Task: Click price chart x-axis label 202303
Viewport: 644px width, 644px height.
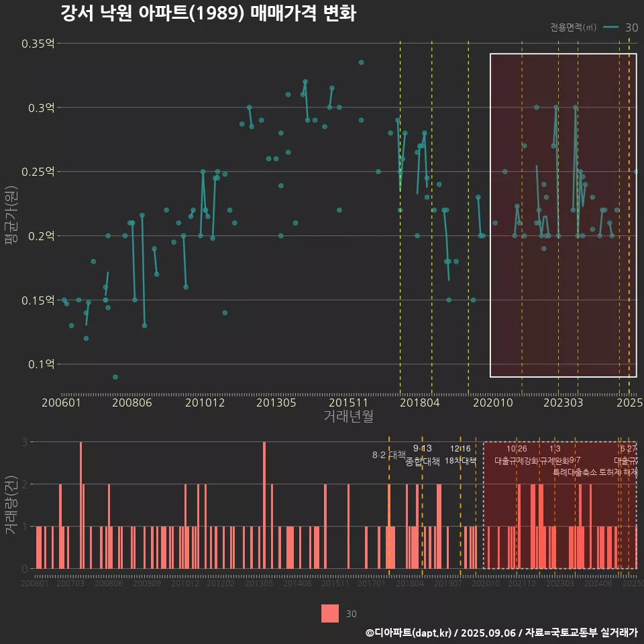Action: pos(563,402)
